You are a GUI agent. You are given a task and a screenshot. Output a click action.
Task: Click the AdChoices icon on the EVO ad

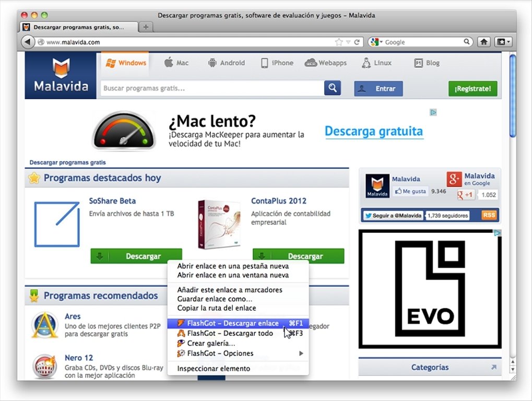tap(498, 233)
